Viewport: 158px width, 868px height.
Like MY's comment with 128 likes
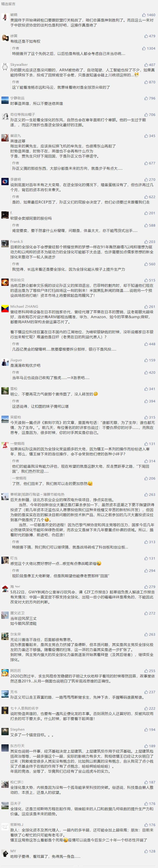(150, 851)
